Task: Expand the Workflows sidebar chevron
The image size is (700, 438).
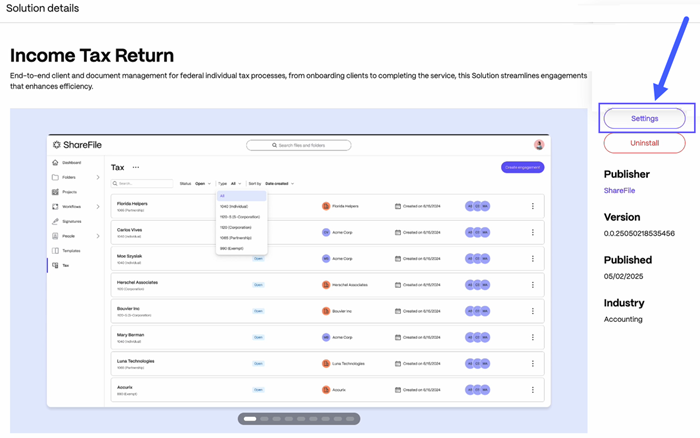Action: 98,207
